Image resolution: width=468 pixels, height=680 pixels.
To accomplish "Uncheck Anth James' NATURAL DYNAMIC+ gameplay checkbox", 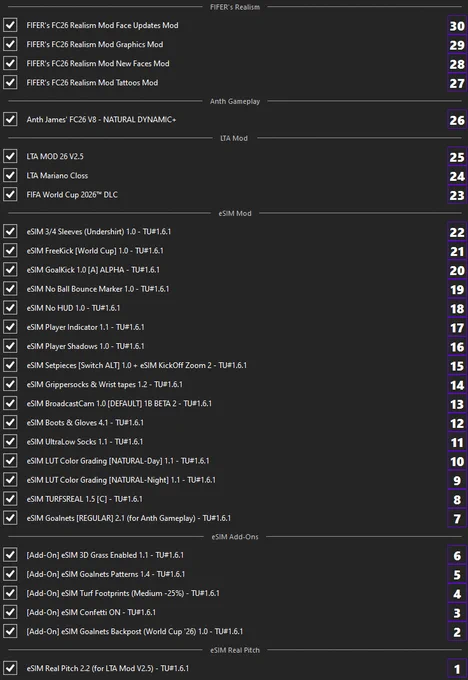I will (10, 119).
